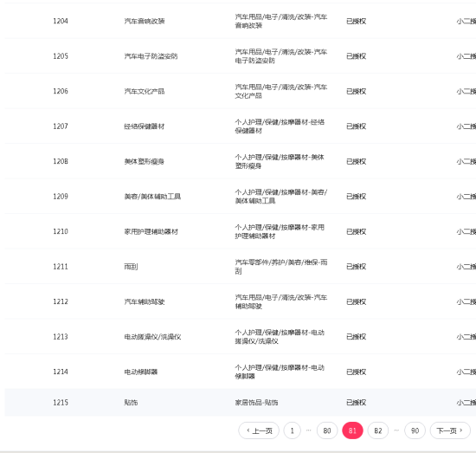Screen dimensions: 476x453
Task: Click ID number 1204
Action: pyautogui.click(x=61, y=21)
